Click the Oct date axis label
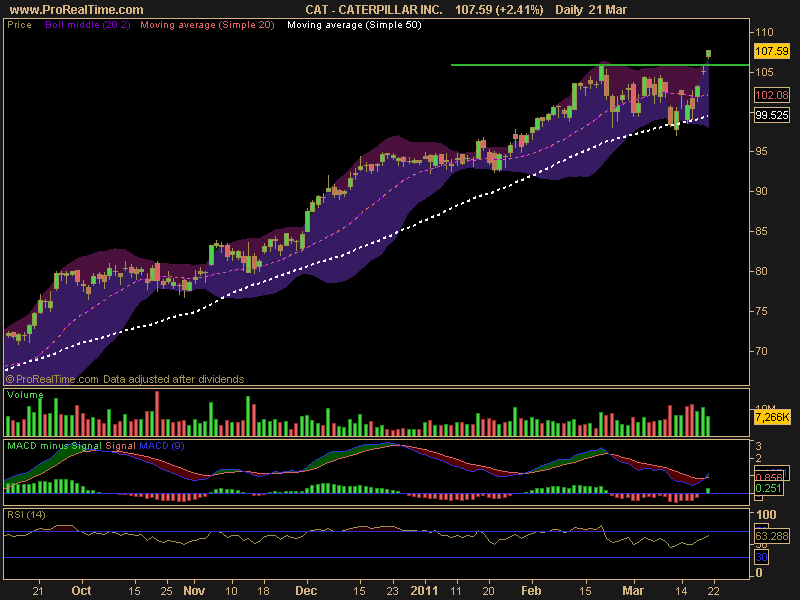800x600 pixels. 82,590
